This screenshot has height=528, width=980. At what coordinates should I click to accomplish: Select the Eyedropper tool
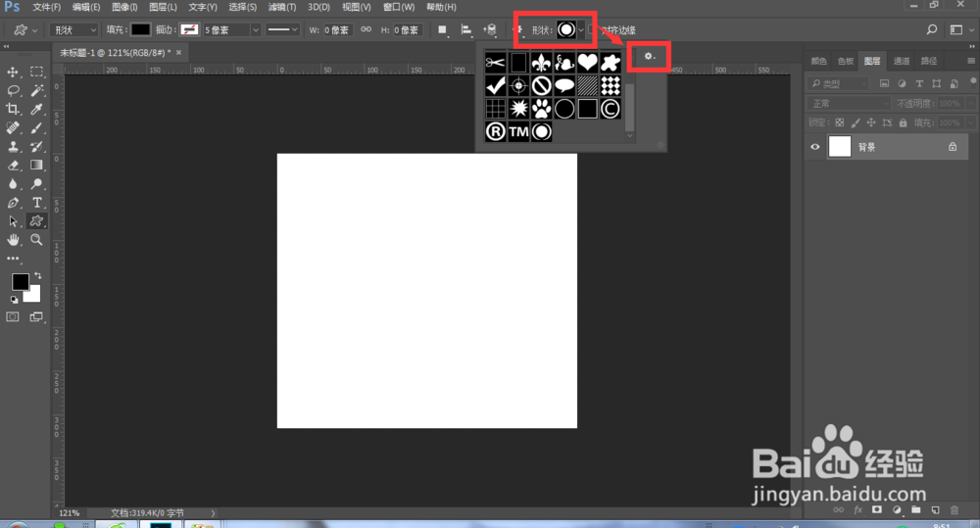(36, 110)
